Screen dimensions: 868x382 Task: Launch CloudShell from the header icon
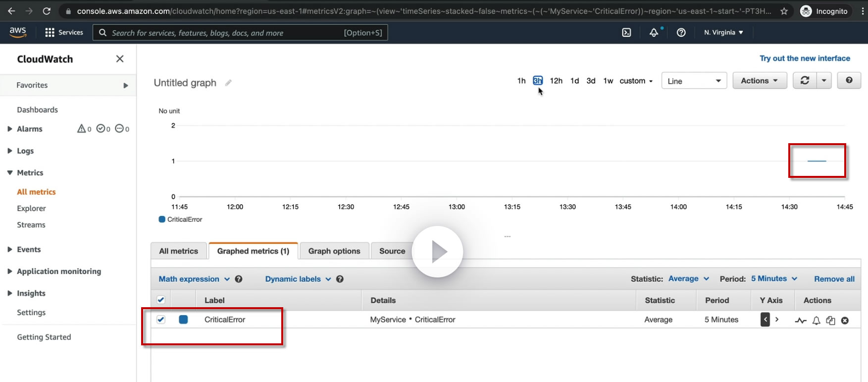point(626,33)
